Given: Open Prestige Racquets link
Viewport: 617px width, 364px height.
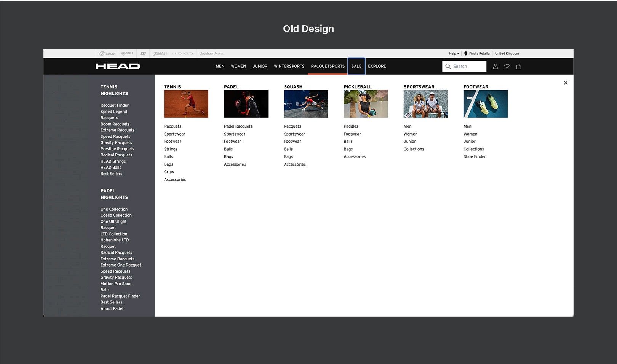Looking at the screenshot, I should coord(117,149).
